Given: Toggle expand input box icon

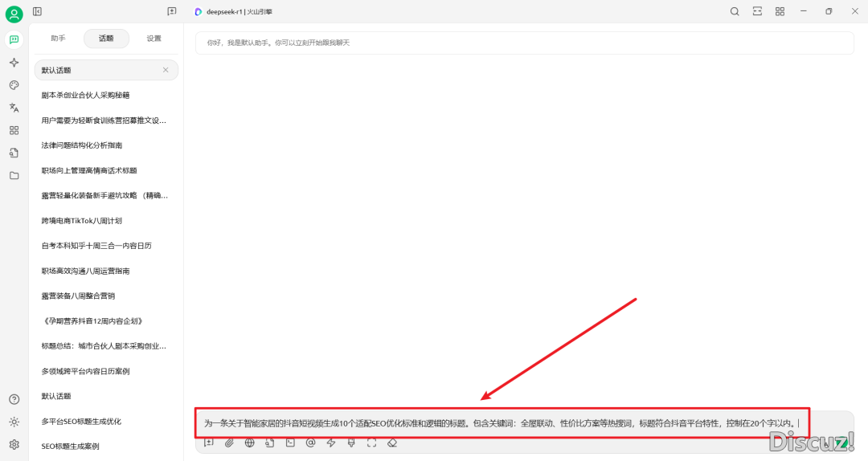Looking at the screenshot, I should pyautogui.click(x=371, y=443).
